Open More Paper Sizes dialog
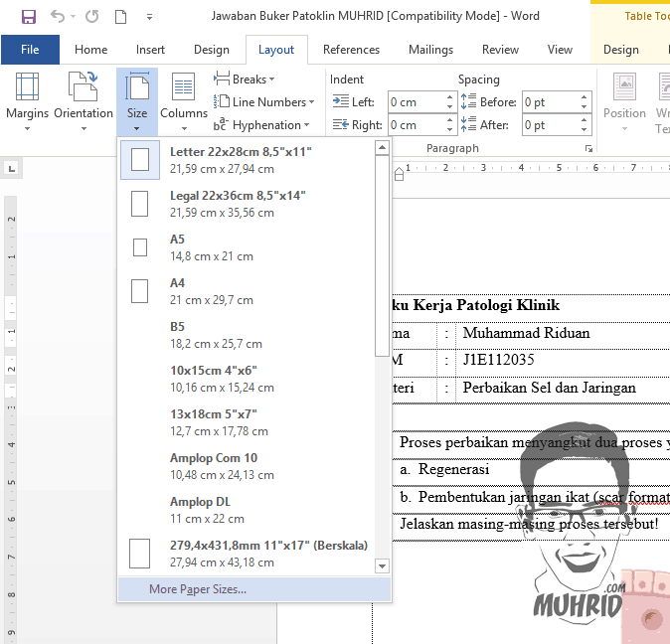This screenshot has width=670, height=644. 254,589
